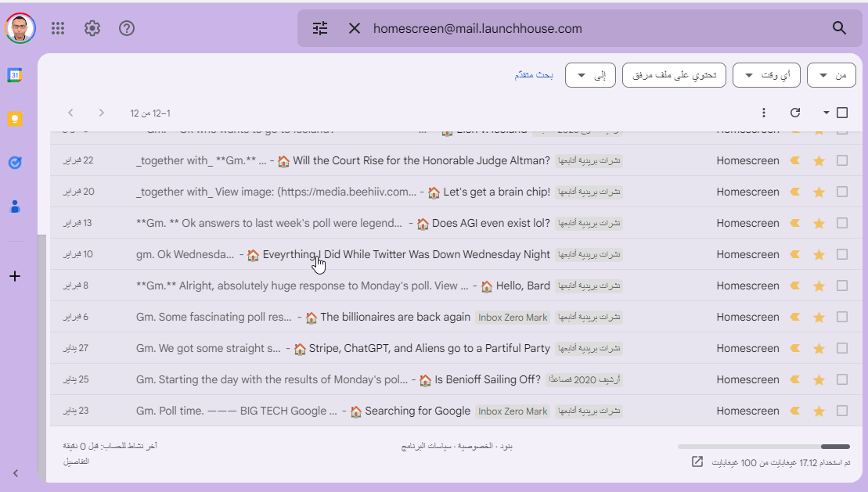
Task: Open Google Tasks in the side panel
Action: (x=14, y=163)
